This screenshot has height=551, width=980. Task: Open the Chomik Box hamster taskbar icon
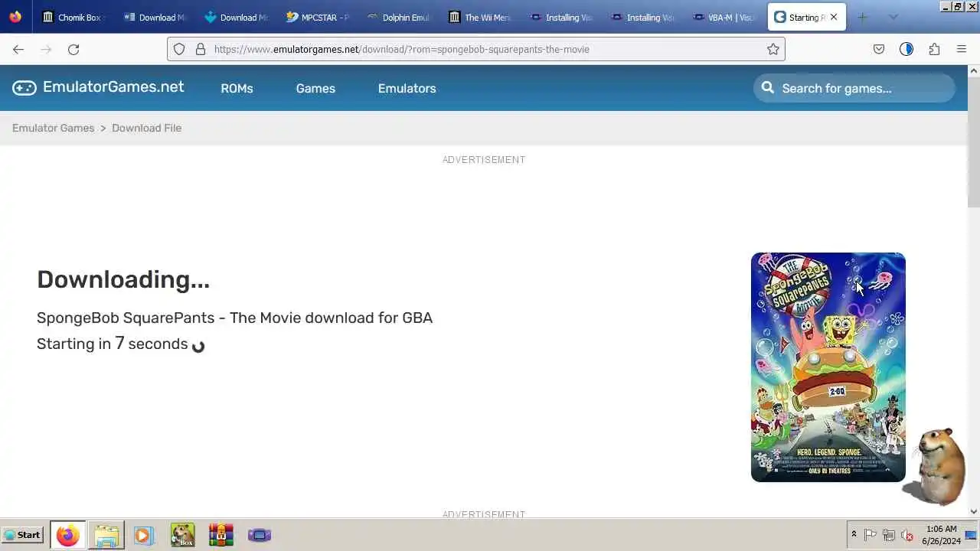pyautogui.click(x=182, y=535)
